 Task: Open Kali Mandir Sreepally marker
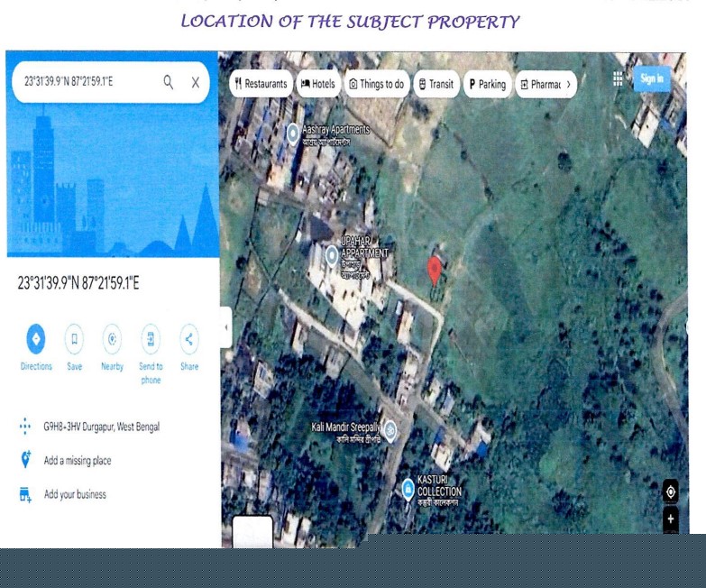pos(390,431)
